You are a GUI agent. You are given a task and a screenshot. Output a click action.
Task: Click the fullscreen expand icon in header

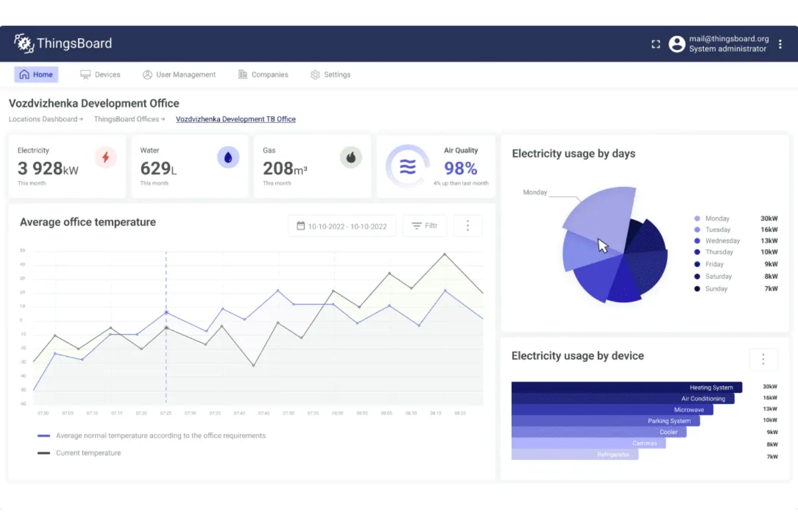656,44
